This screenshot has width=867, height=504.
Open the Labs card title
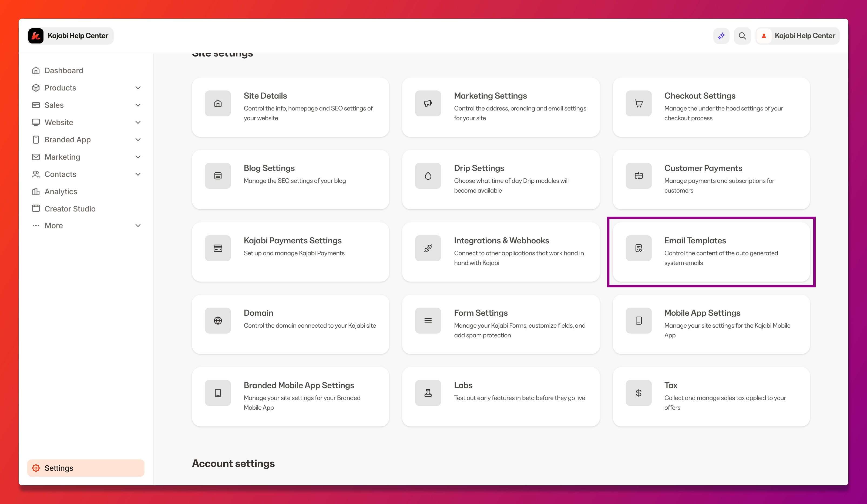pyautogui.click(x=463, y=385)
